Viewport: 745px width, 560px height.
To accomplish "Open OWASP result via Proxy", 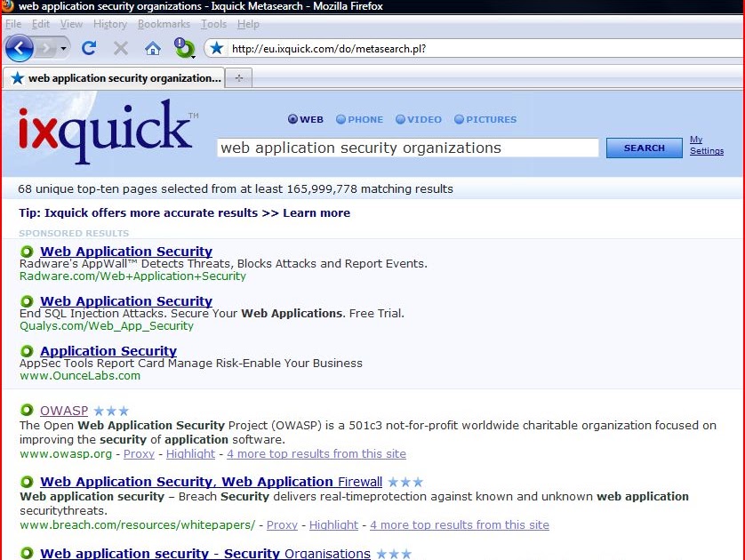I will [139, 453].
